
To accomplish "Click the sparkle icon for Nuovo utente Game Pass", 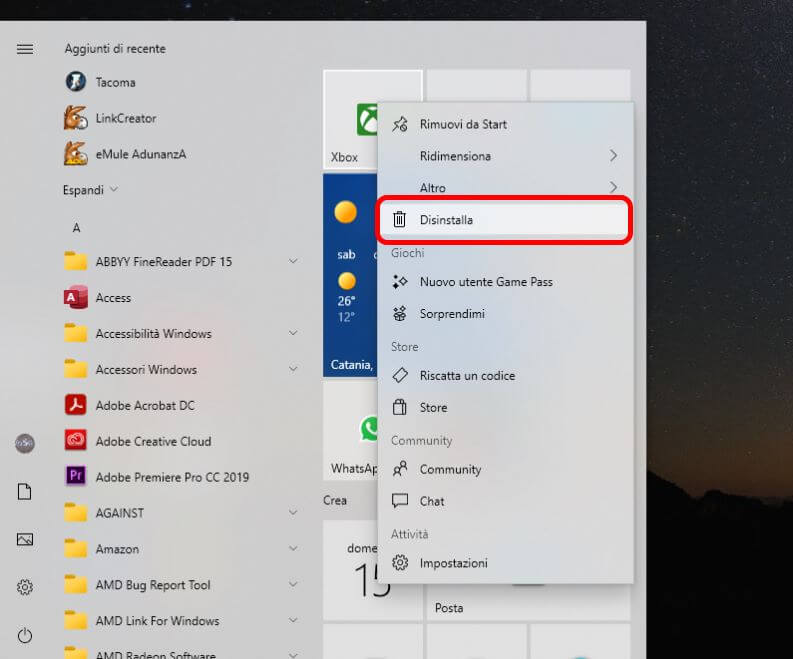I will click(400, 282).
